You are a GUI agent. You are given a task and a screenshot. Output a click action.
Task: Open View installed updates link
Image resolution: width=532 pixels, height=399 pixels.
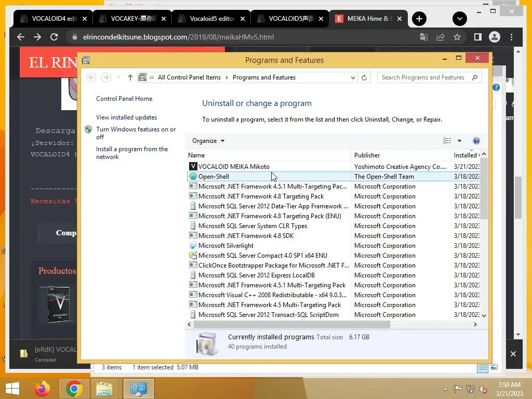click(x=126, y=117)
